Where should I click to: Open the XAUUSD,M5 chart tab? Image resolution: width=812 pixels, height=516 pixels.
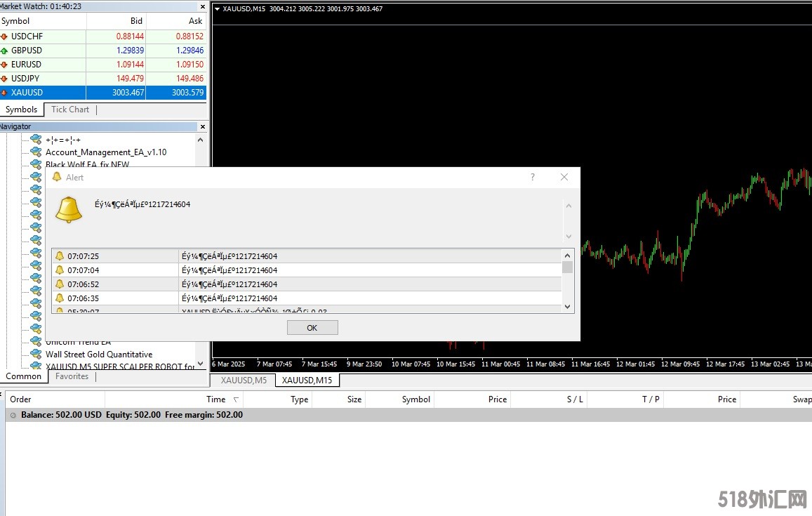[x=244, y=381]
